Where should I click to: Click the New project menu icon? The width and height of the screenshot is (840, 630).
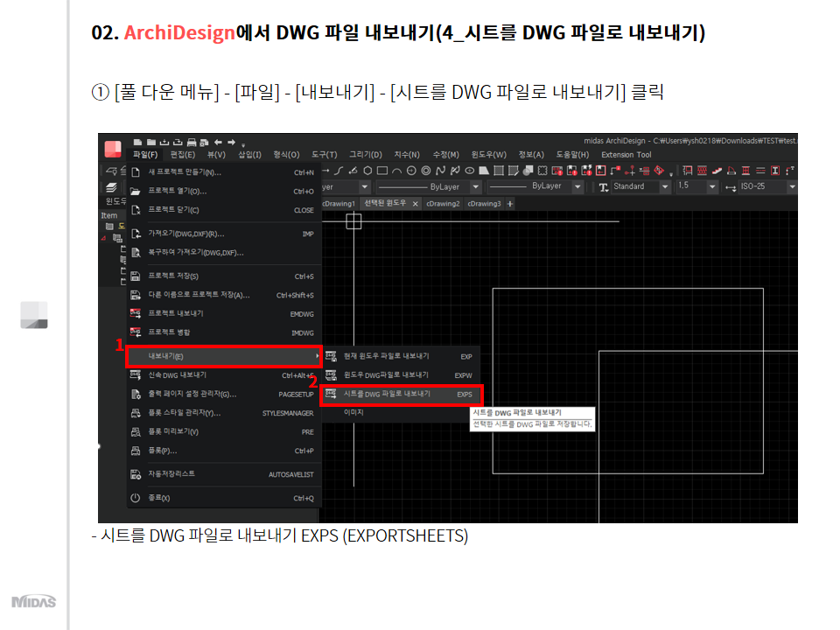click(x=136, y=172)
